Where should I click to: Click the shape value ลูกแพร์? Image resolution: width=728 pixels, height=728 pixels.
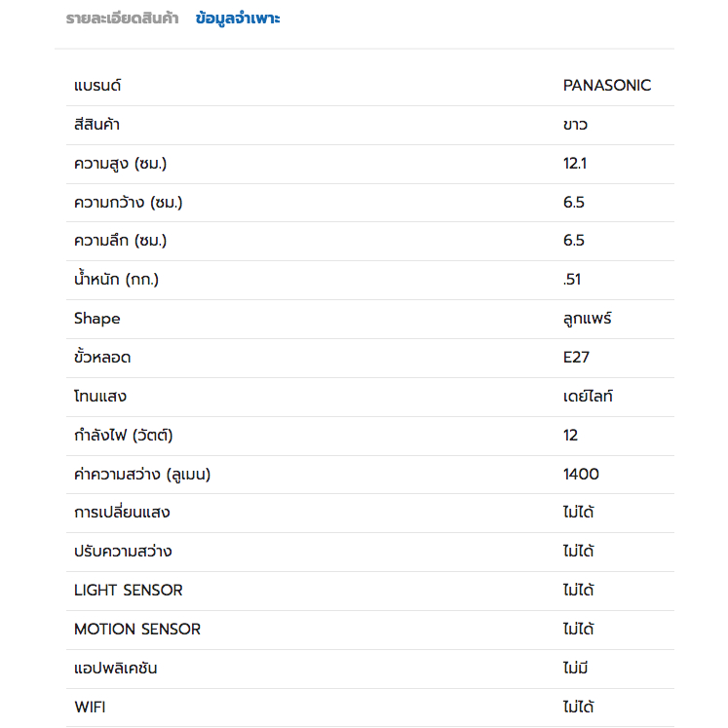(x=588, y=319)
